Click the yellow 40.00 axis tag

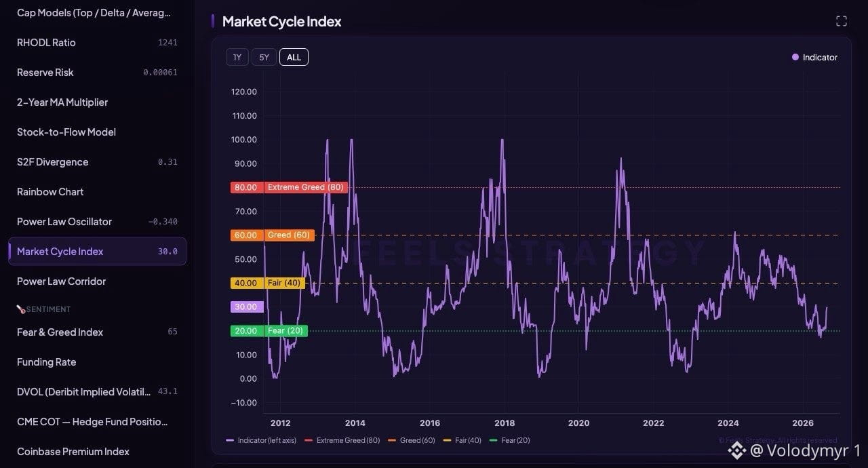tap(245, 283)
